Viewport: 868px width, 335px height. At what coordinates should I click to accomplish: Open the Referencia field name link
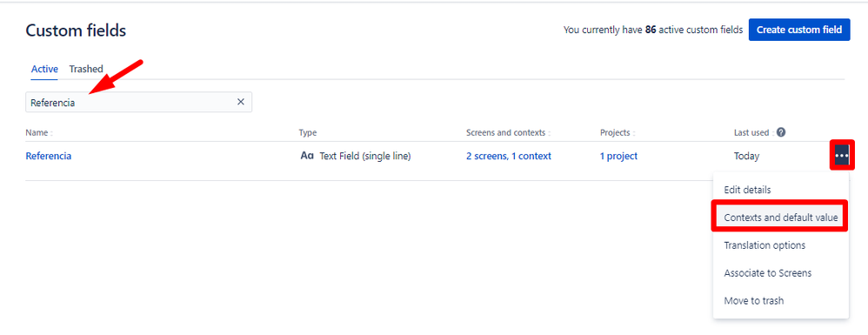49,156
